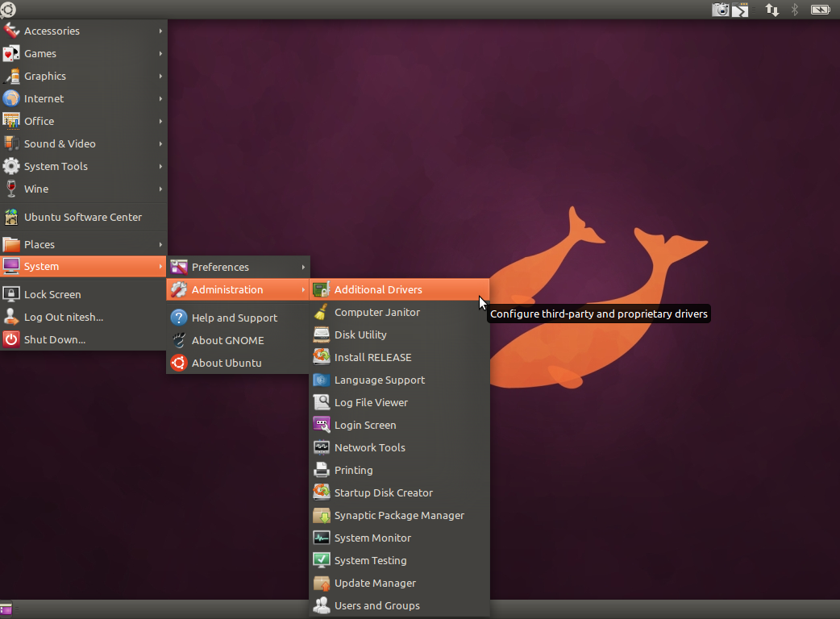Expand Accessories submenu arrow

[x=160, y=31]
